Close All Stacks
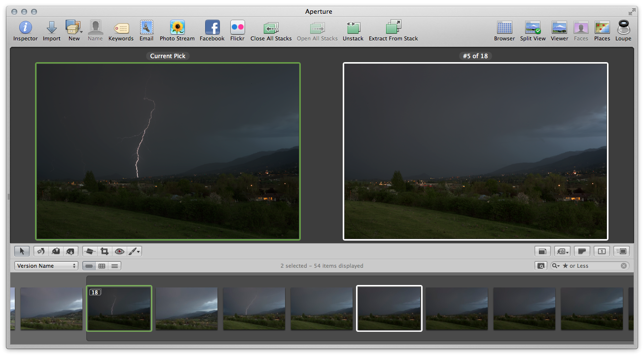This screenshot has height=355, width=644. point(271,31)
